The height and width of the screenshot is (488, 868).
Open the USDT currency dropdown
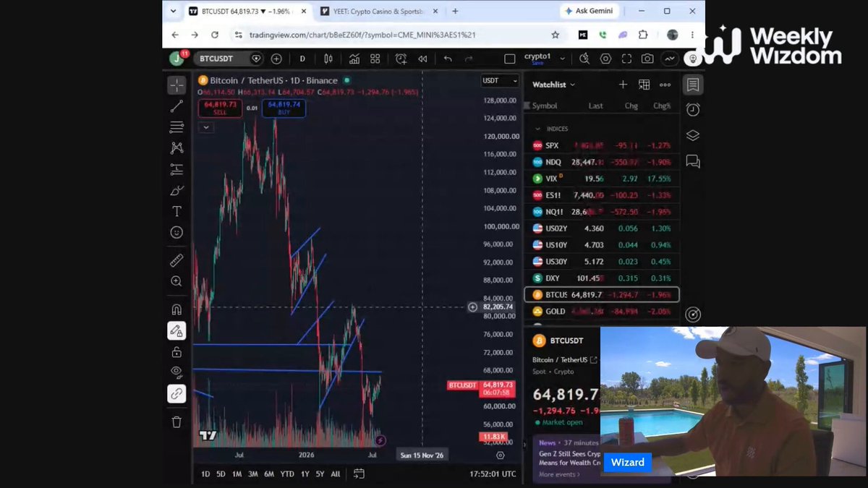(500, 81)
